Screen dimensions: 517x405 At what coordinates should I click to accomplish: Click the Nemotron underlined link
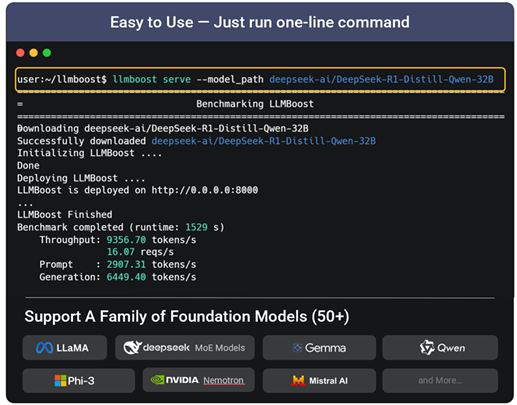(x=224, y=380)
